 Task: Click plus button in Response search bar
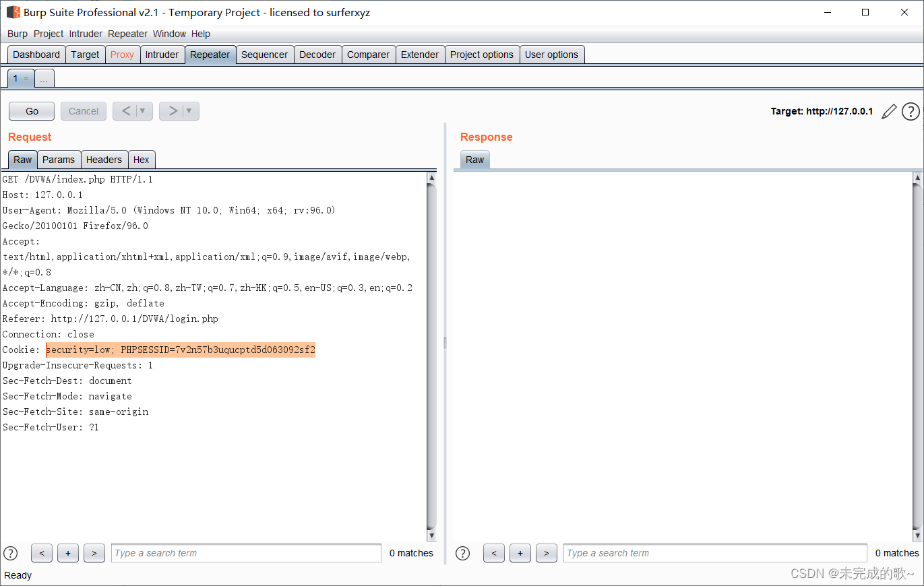[x=520, y=553]
